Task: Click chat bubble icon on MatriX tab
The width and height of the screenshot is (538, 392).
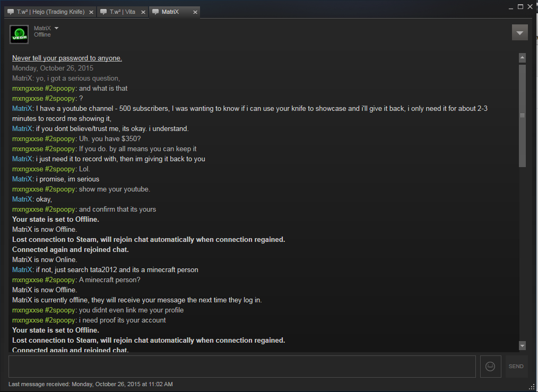Action: 155,12
